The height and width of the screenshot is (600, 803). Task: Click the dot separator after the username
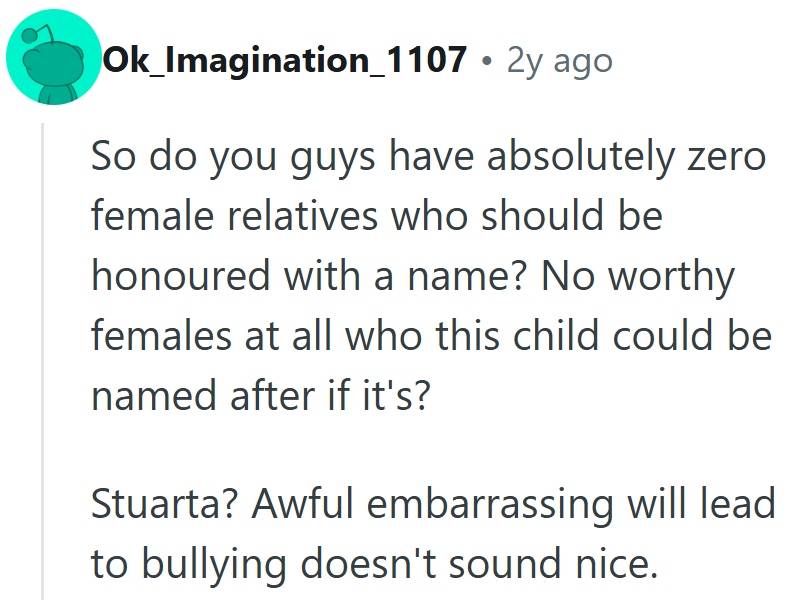click(x=486, y=62)
